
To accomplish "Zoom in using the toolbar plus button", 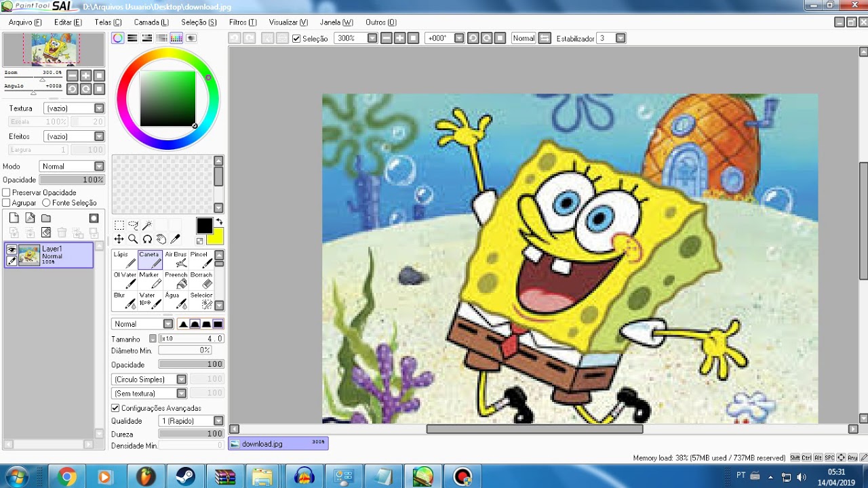I will 400,38.
